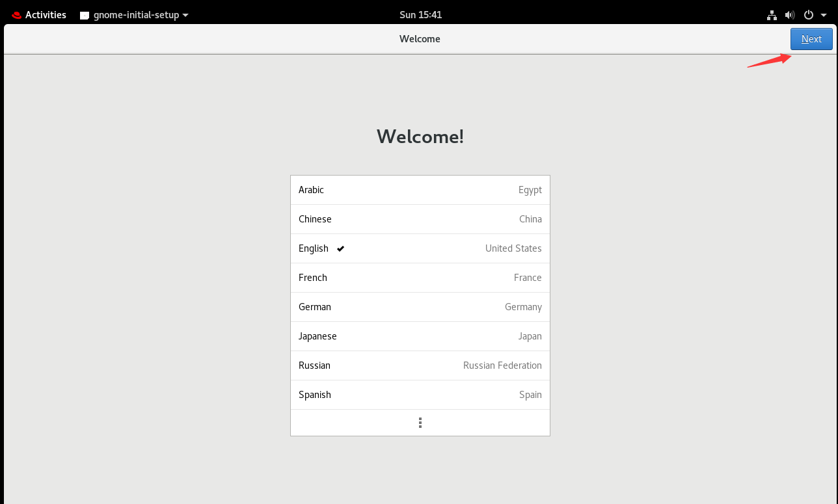Screen dimensions: 838x504
Task: Select Japanese language row
Action: click(x=420, y=336)
